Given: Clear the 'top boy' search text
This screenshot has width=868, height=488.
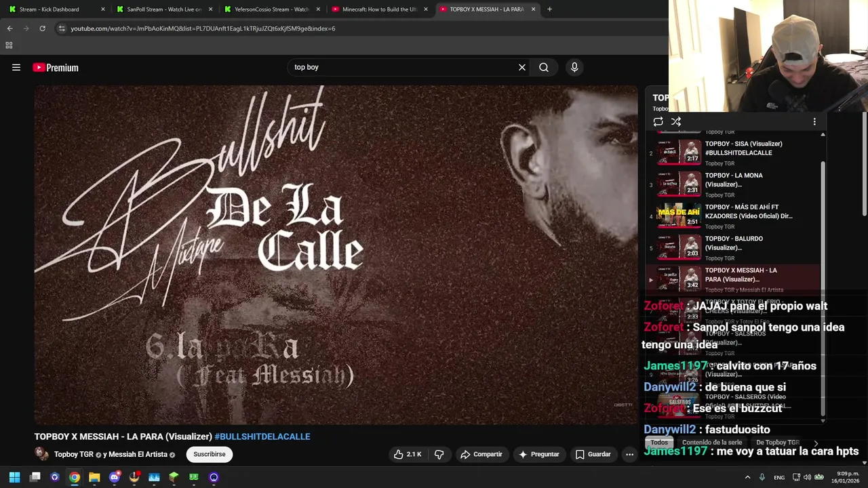Looking at the screenshot, I should (522, 67).
